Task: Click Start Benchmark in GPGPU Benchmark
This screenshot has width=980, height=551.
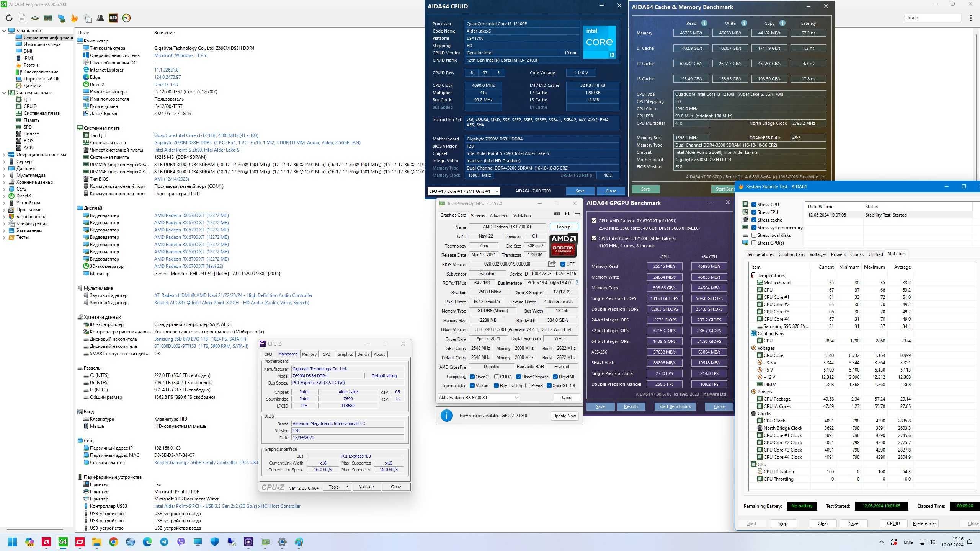Action: (x=675, y=406)
